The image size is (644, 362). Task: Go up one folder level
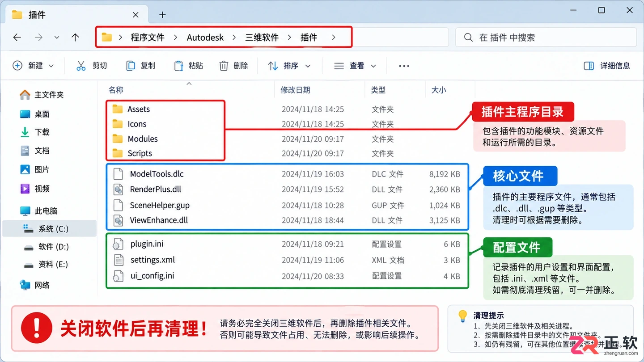click(75, 38)
